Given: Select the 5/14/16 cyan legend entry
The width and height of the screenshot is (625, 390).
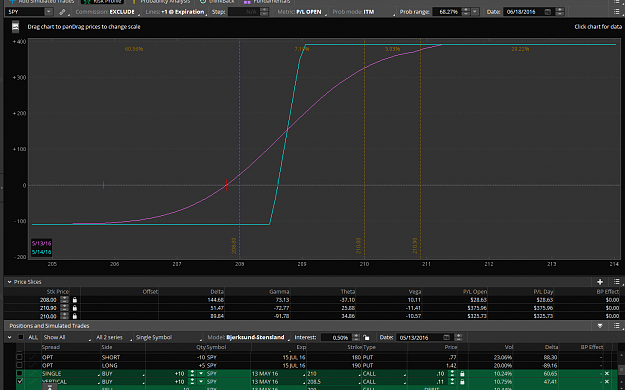Looking at the screenshot, I should (x=41, y=252).
